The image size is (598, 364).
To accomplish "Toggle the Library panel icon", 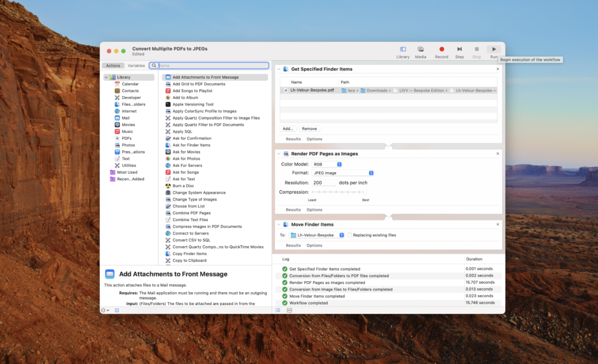I will click(x=403, y=50).
